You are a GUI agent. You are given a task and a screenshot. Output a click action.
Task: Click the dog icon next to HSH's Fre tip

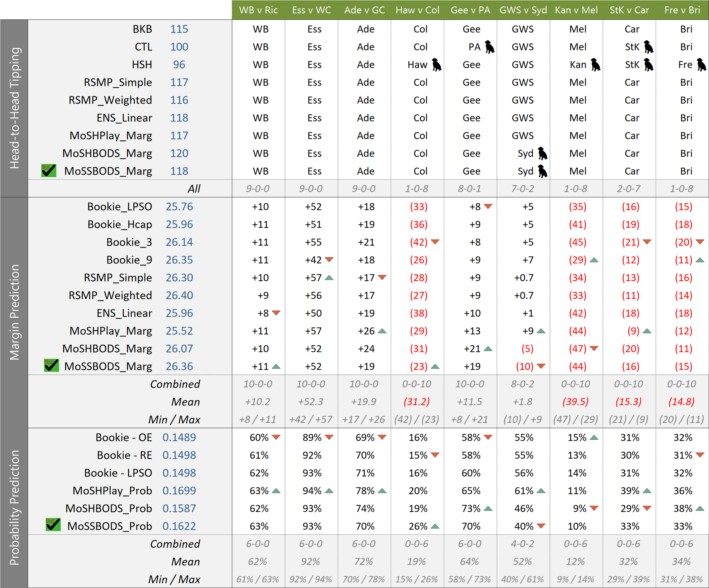pyautogui.click(x=702, y=64)
